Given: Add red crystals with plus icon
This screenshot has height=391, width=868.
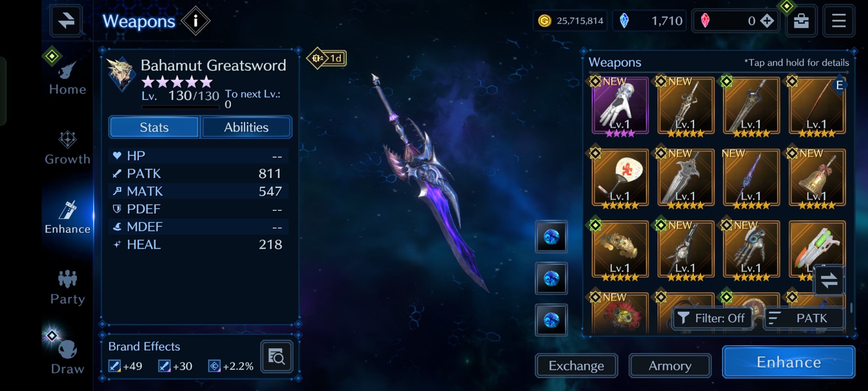Looking at the screenshot, I should [767, 21].
